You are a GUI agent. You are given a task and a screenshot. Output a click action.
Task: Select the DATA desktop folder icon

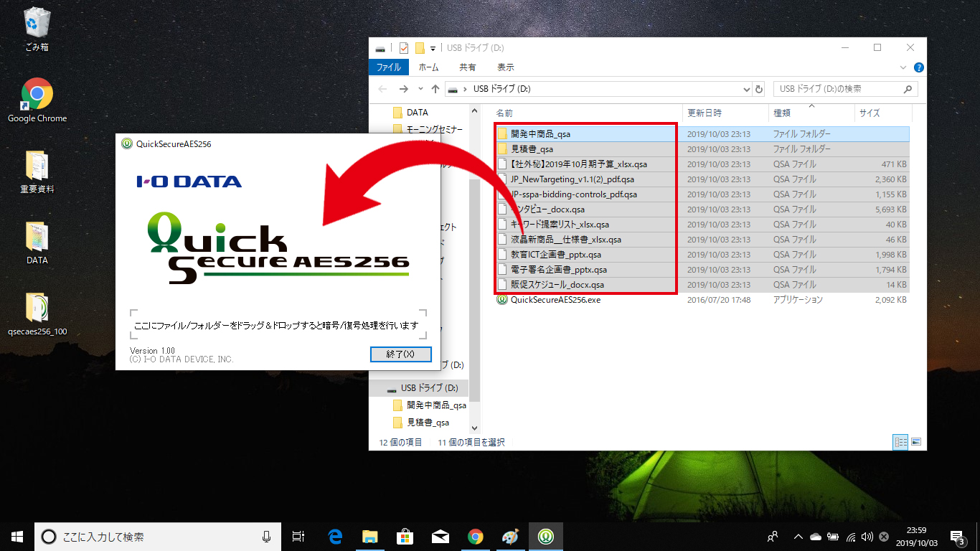(37, 243)
